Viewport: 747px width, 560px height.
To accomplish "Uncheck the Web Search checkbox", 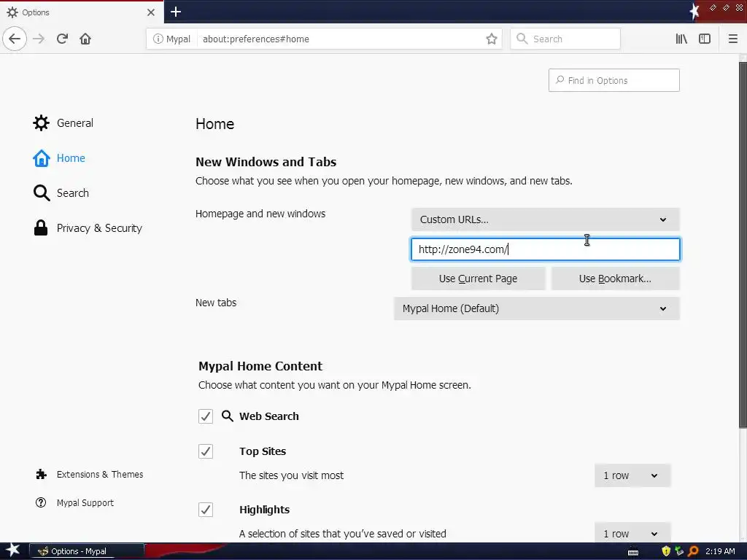I will click(x=206, y=416).
